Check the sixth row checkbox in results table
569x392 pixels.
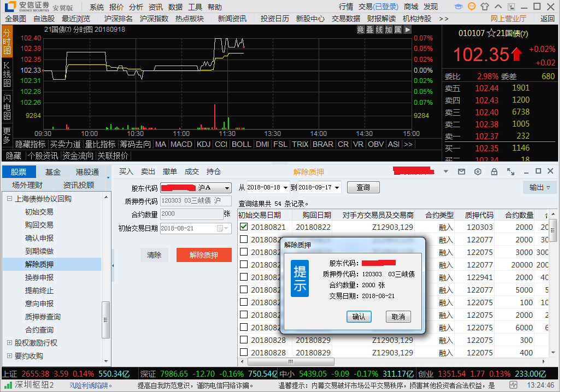pos(244,289)
